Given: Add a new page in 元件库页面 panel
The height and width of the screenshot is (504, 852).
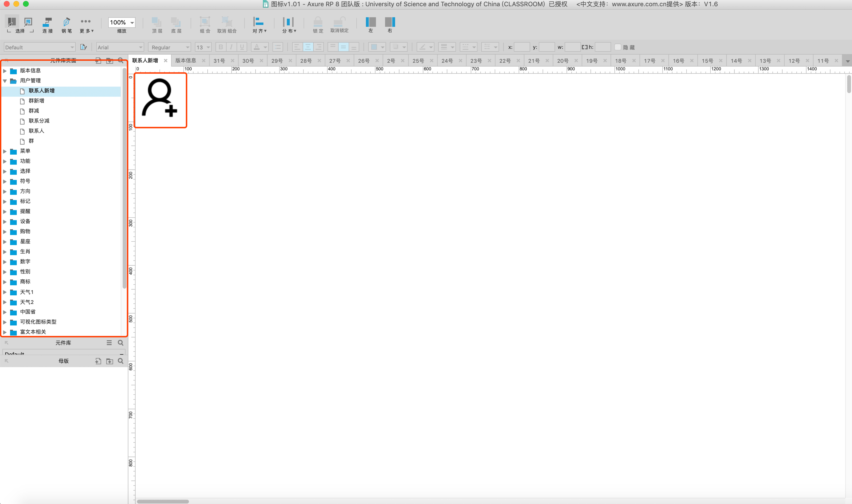Looking at the screenshot, I should (98, 60).
